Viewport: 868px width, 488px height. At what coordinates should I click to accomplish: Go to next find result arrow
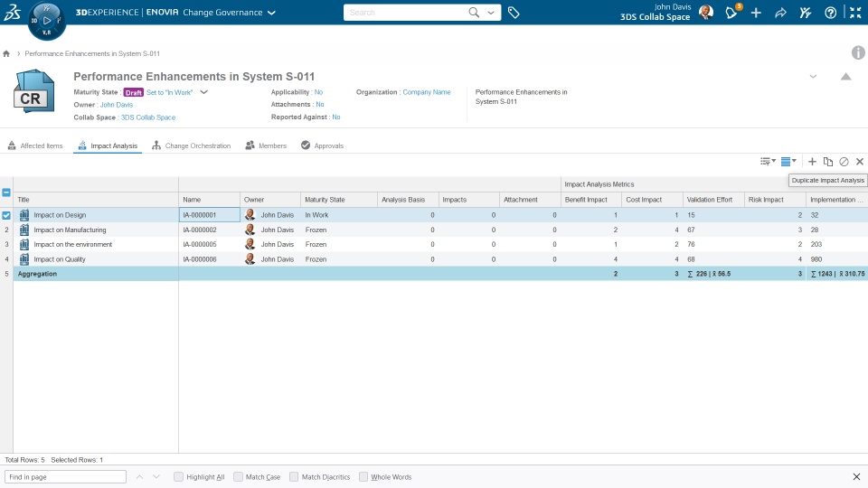(x=156, y=476)
